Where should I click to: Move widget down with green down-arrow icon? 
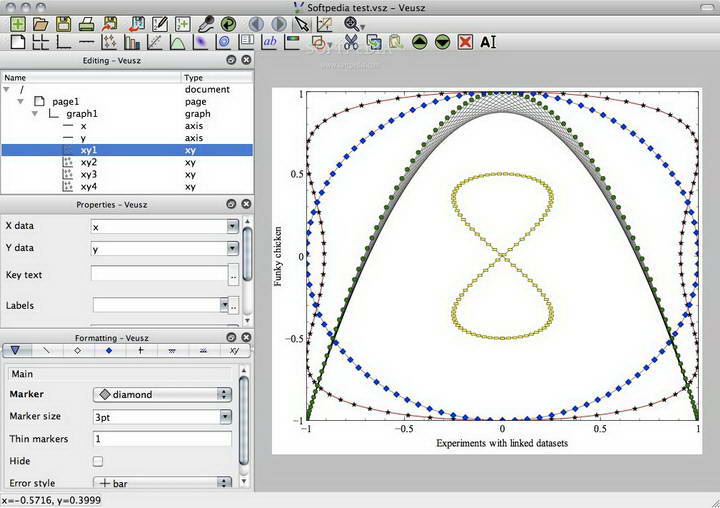442,42
